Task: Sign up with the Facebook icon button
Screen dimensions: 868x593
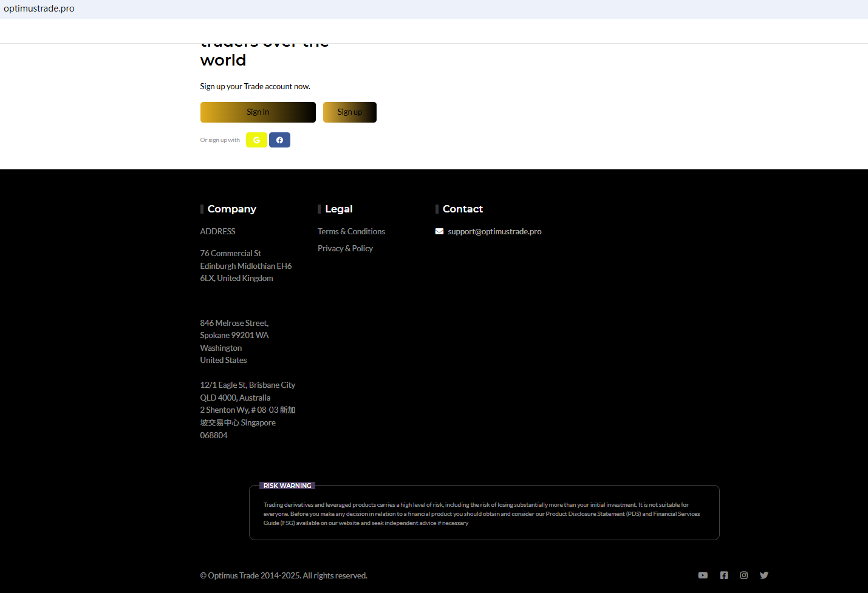Action: click(279, 140)
